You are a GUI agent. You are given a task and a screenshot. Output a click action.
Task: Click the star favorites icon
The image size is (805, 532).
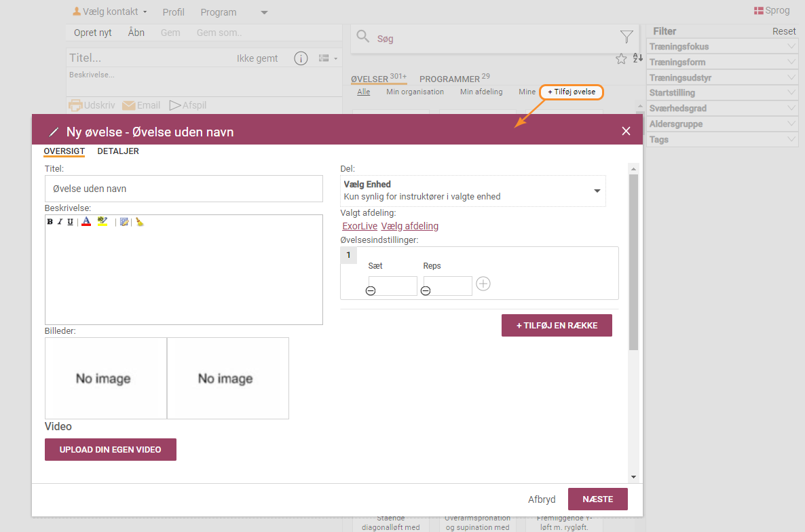(x=620, y=59)
